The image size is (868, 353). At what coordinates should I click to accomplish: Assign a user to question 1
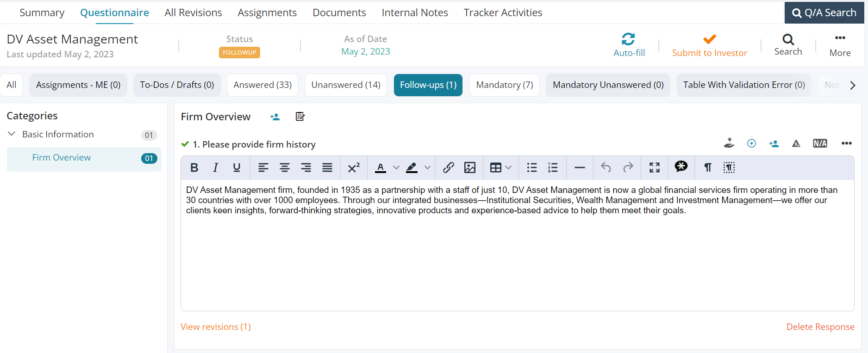pyautogui.click(x=774, y=143)
